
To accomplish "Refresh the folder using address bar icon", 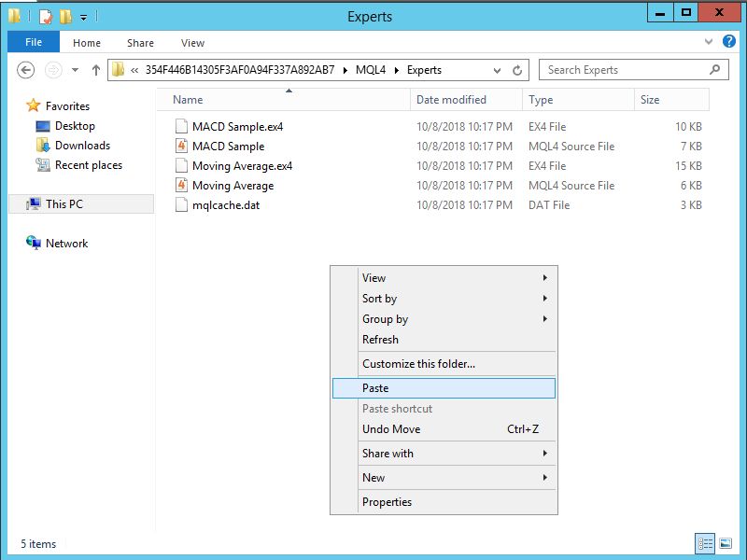I will click(x=518, y=70).
